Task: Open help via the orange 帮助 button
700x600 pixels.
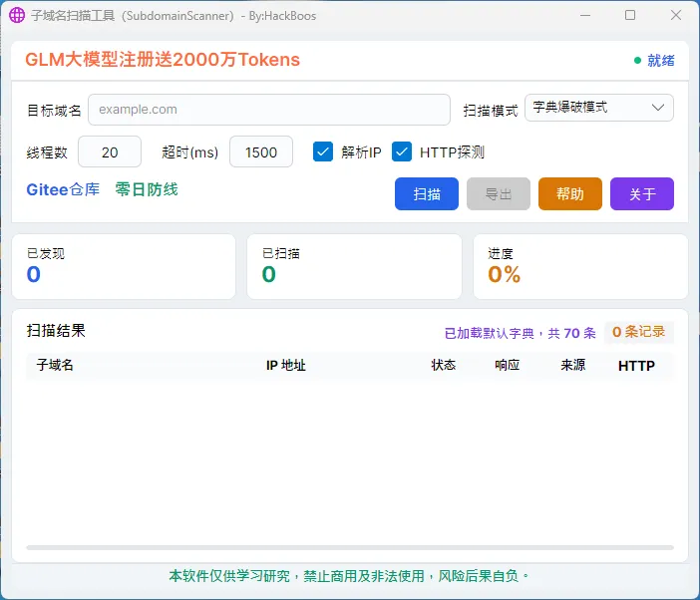Action: coord(570,193)
